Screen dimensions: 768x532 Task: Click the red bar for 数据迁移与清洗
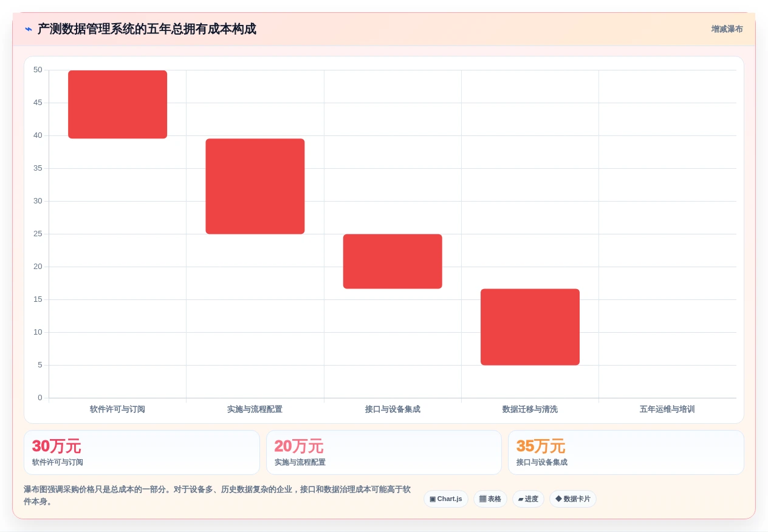point(530,327)
